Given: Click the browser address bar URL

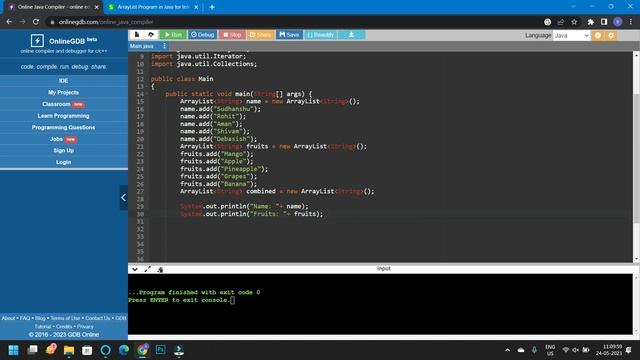Looking at the screenshot, I should point(106,22).
